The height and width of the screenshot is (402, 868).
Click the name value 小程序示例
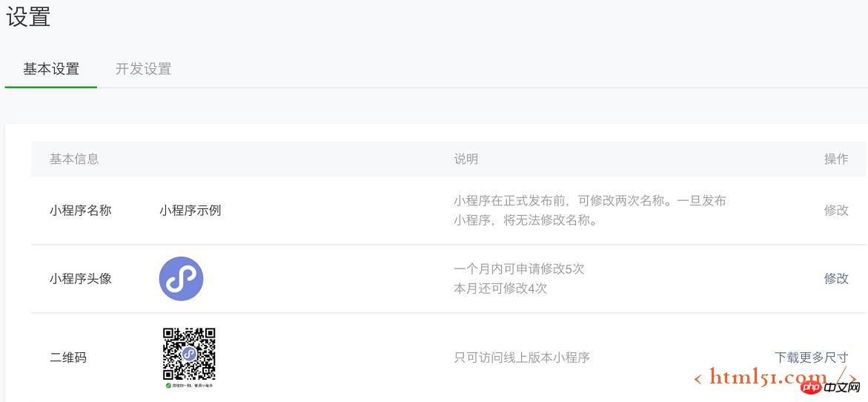coord(191,210)
